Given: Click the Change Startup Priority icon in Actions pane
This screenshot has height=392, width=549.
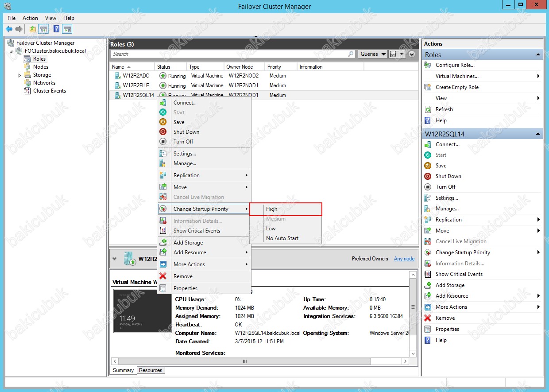Looking at the screenshot, I should [x=428, y=252].
